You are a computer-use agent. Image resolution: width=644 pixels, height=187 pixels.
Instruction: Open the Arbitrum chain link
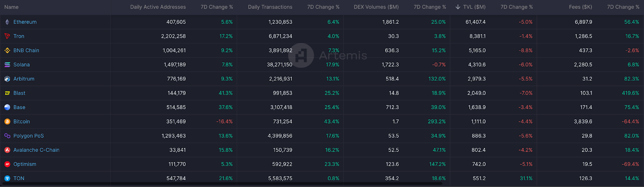click(24, 79)
